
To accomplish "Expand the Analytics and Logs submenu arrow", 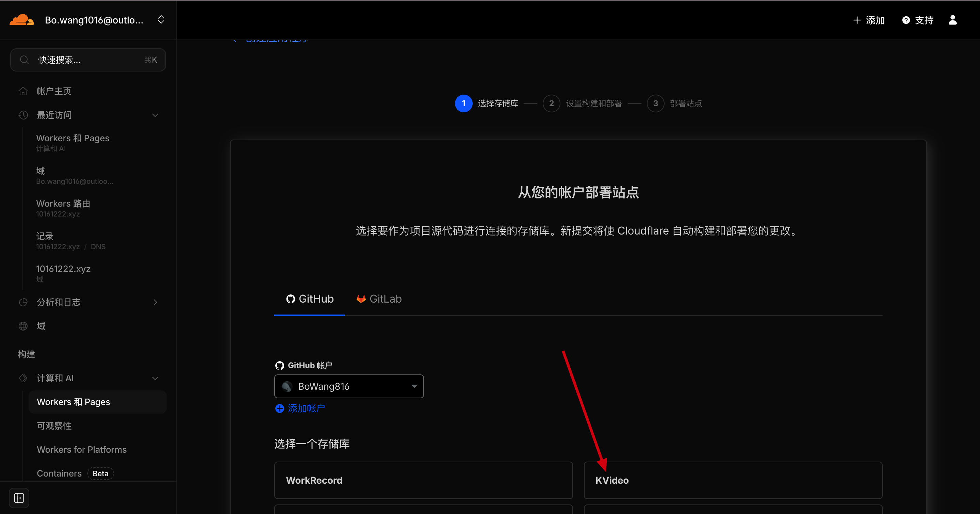I will click(155, 302).
